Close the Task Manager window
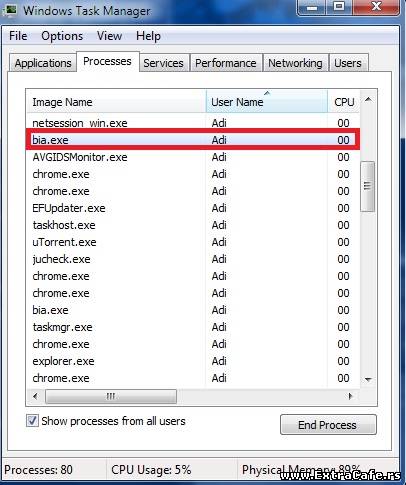The width and height of the screenshot is (406, 485). click(376, 7)
